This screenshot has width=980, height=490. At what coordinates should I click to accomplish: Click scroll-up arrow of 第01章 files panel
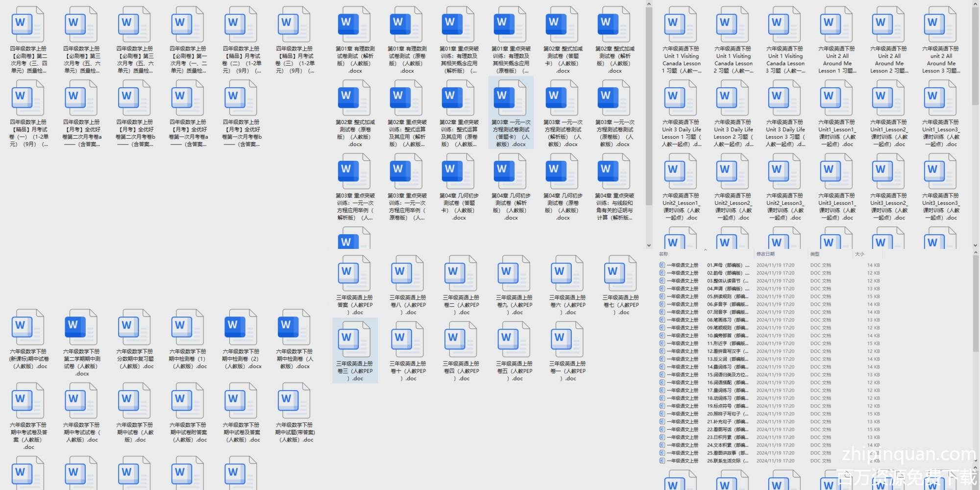point(649,4)
